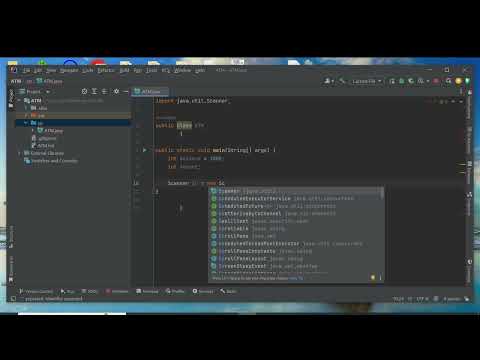Select Scratches and Consoles node

(51, 161)
